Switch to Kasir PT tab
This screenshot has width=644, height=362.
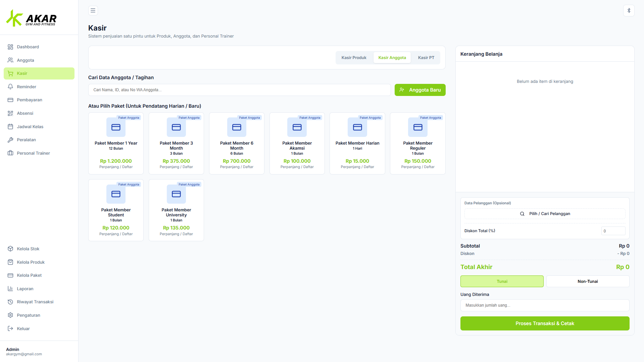[426, 58]
